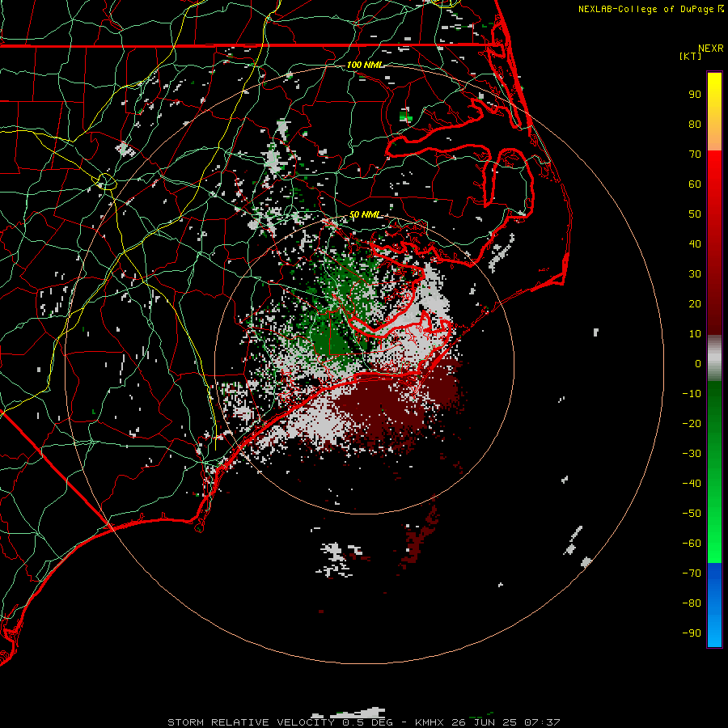
Task: Click the 50 NMI range ring label
Action: pyautogui.click(x=365, y=214)
